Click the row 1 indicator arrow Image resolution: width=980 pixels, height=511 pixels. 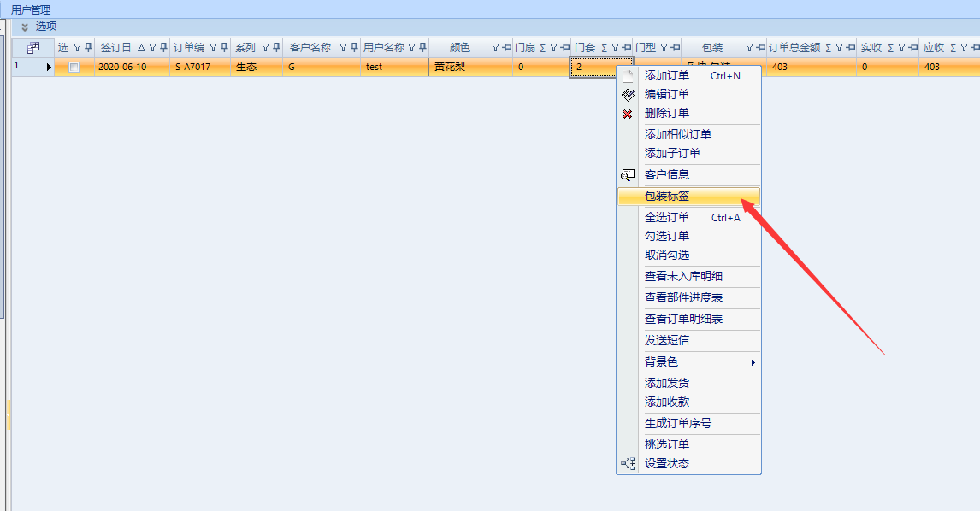point(49,67)
